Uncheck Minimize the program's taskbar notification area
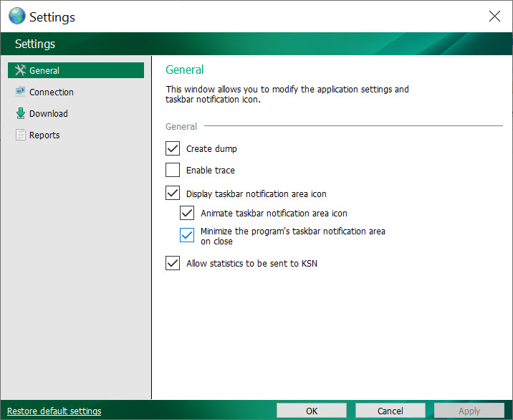 187,235
